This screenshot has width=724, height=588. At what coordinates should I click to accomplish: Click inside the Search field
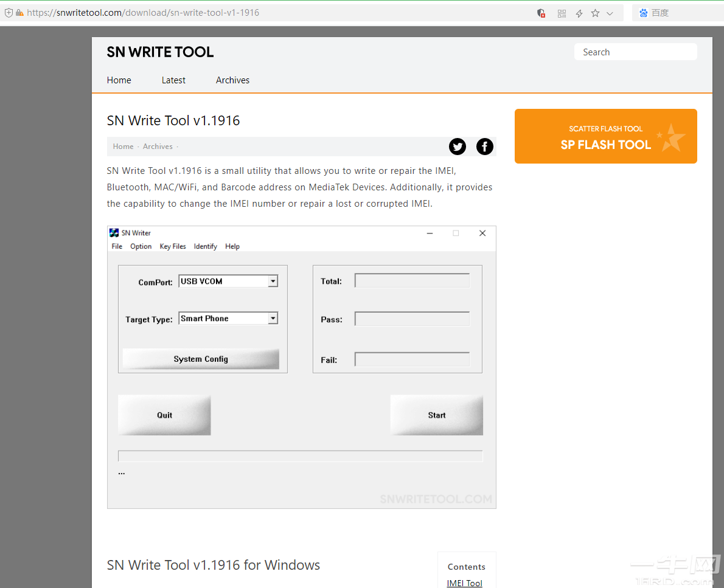[635, 52]
